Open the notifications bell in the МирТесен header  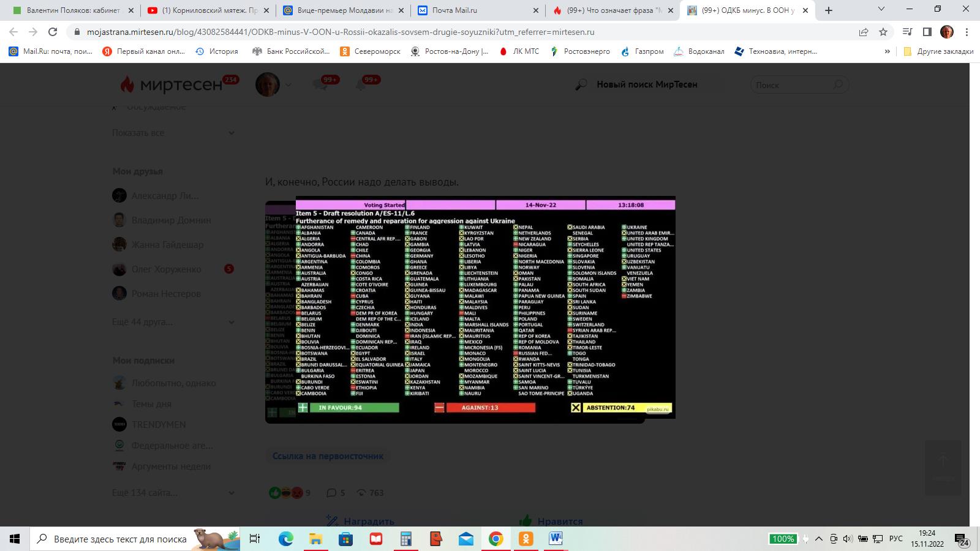(x=361, y=84)
